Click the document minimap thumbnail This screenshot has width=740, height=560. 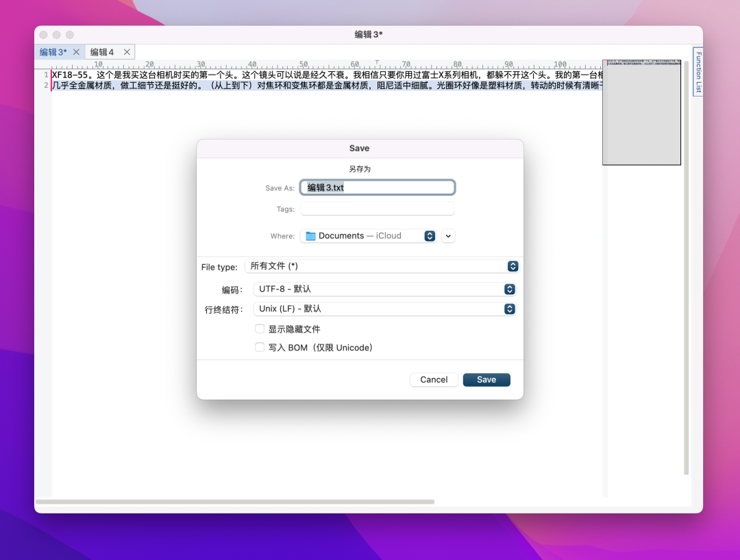[641, 112]
